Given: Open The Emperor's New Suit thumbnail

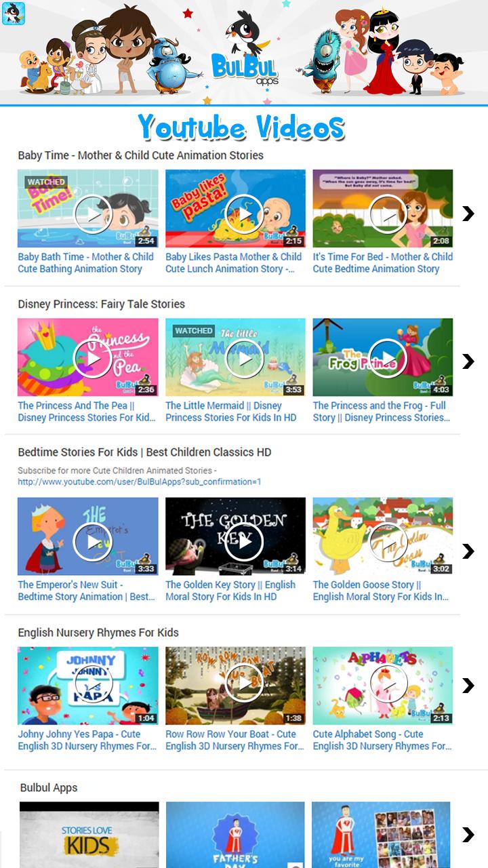Looking at the screenshot, I should (88, 536).
